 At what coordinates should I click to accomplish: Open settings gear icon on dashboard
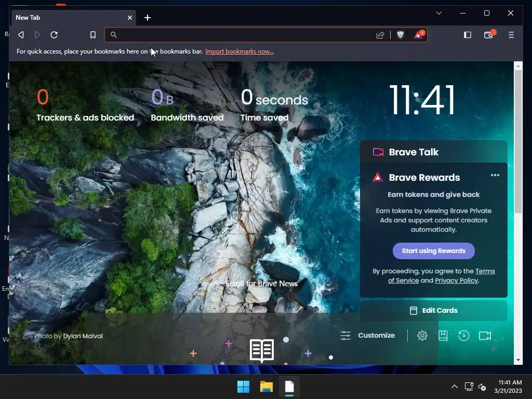pyautogui.click(x=422, y=336)
